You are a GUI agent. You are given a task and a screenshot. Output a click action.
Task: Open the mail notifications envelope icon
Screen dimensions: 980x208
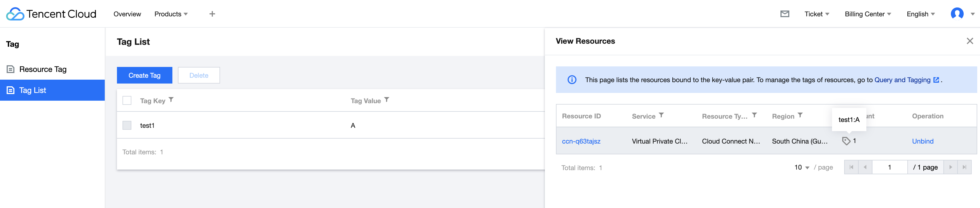784,14
